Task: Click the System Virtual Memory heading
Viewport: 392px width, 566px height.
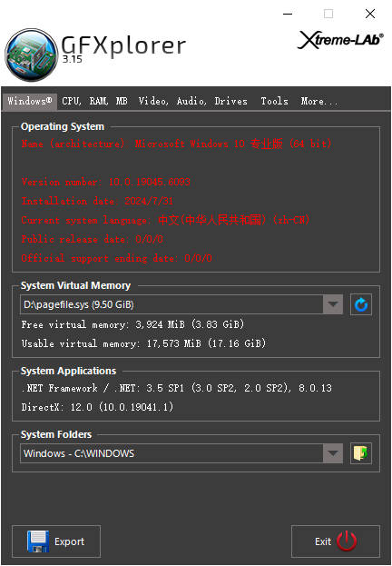Action: 75,285
